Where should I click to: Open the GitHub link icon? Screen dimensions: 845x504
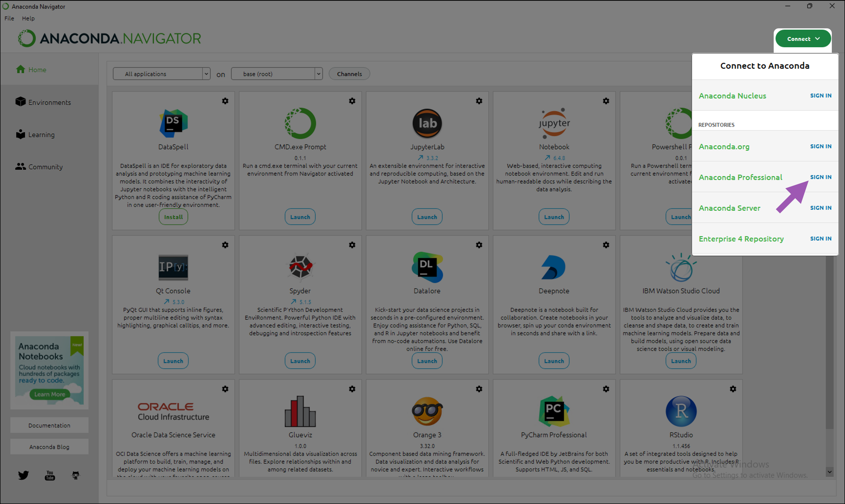click(75, 475)
